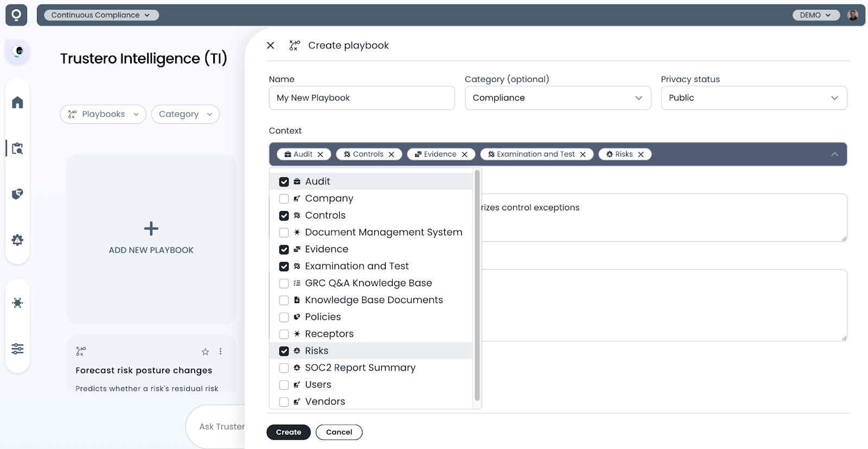Screen dimensions: 868x449
Task: Check SOC2 Report Summary checkbox
Action: point(284,368)
